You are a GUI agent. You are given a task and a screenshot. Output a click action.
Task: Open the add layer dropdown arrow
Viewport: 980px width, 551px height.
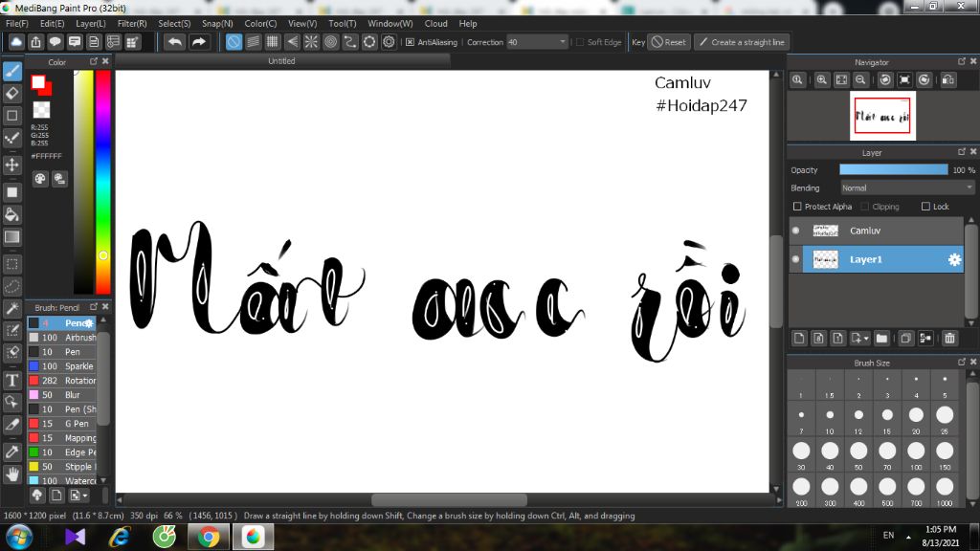tap(866, 339)
